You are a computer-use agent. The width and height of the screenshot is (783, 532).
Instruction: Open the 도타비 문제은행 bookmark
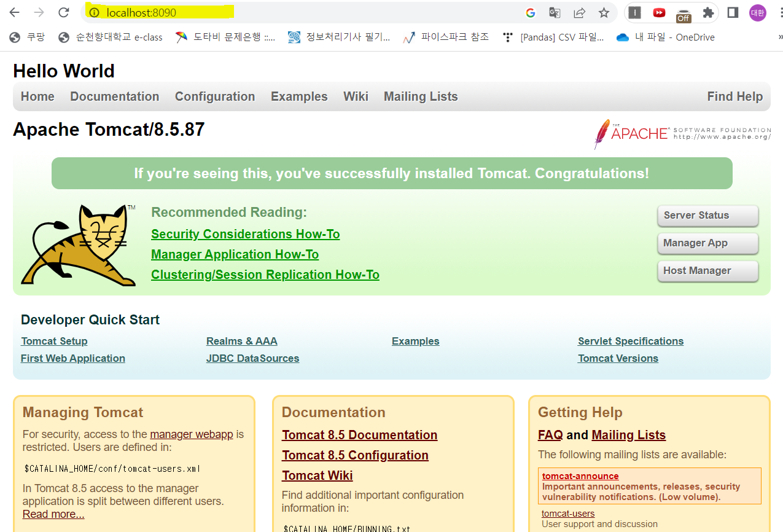pyautogui.click(x=225, y=37)
